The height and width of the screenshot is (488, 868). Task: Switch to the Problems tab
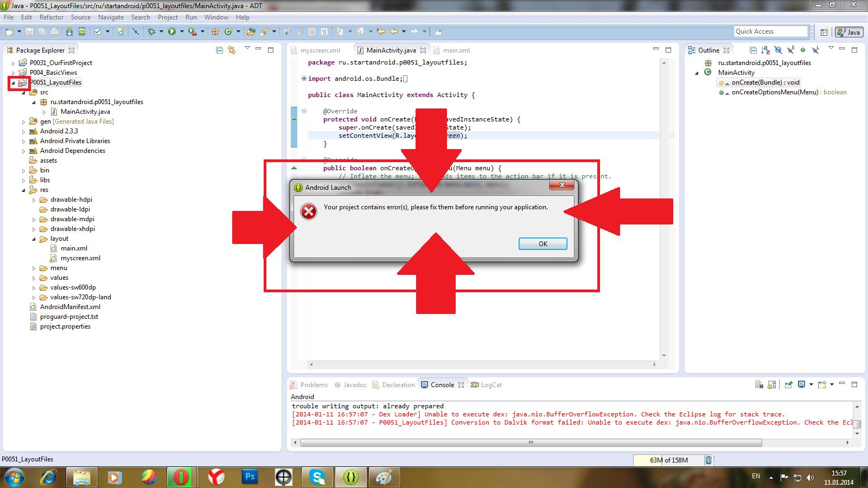pos(309,385)
